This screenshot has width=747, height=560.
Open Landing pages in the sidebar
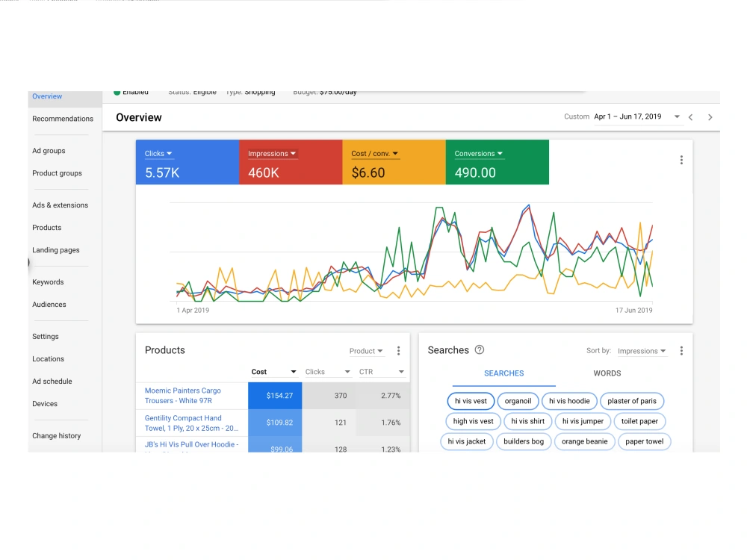(x=56, y=250)
